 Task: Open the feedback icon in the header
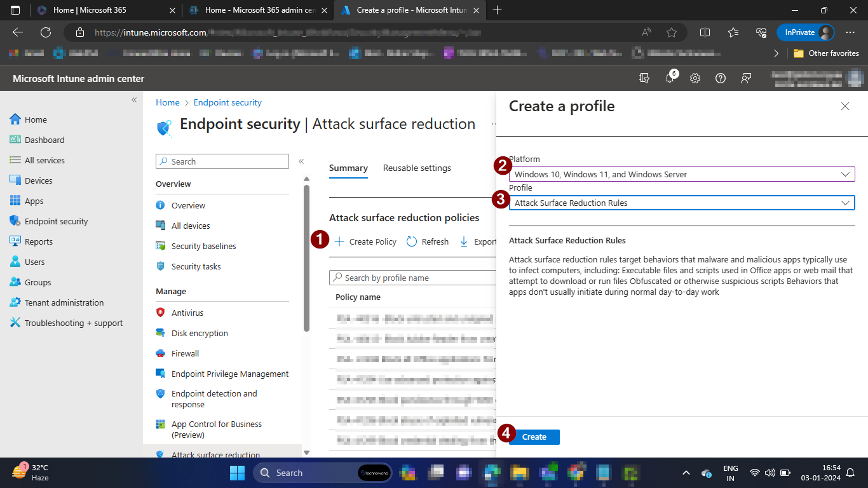tap(746, 78)
